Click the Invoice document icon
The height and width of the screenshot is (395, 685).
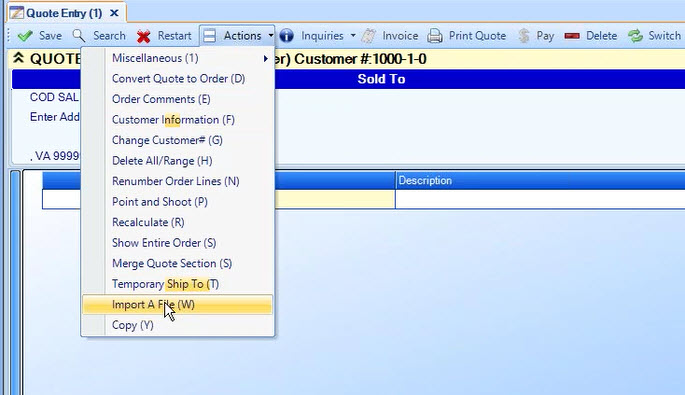pyautogui.click(x=368, y=36)
